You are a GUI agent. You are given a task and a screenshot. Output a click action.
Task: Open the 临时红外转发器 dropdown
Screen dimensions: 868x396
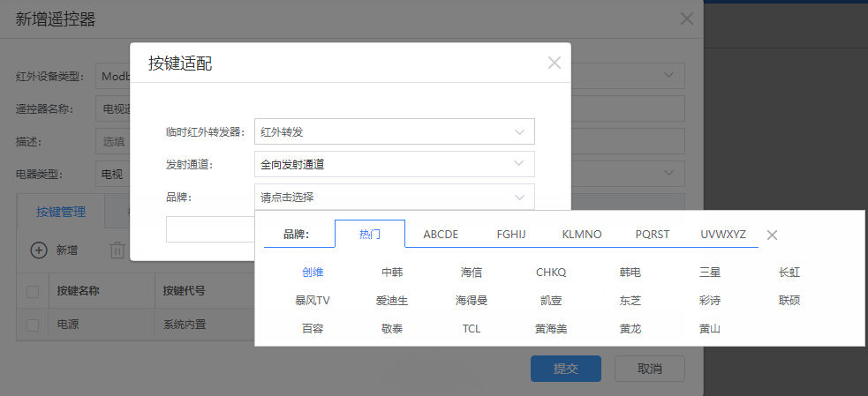coord(395,131)
